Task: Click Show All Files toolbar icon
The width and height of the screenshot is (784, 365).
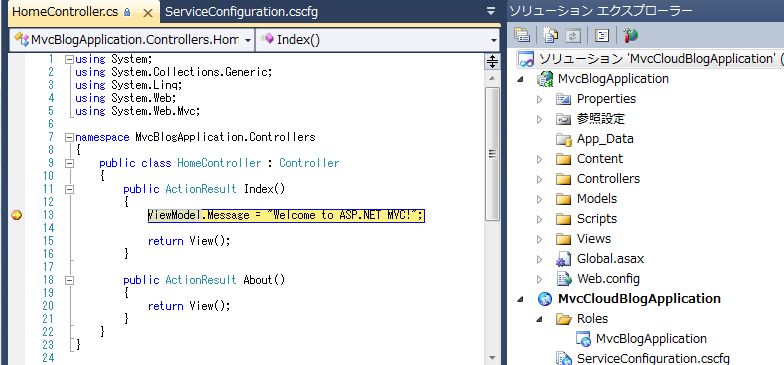Action: click(x=551, y=35)
